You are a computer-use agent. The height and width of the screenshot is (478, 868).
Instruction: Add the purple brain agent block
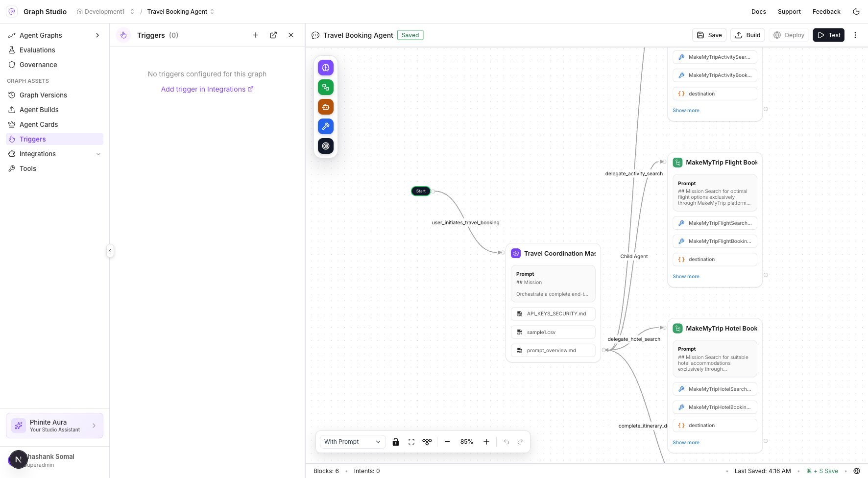pos(326,68)
